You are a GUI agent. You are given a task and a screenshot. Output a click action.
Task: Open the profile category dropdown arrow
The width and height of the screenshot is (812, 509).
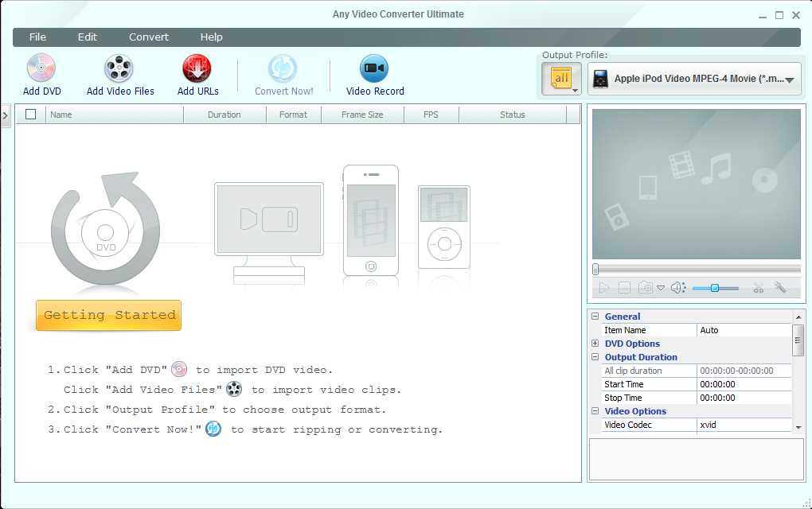click(x=575, y=91)
